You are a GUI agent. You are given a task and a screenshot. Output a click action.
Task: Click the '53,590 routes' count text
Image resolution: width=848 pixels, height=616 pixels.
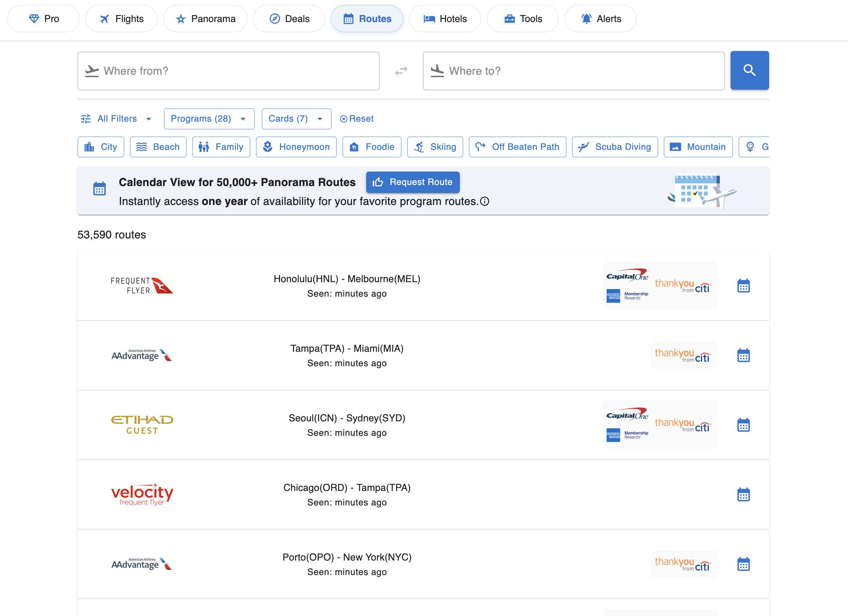(x=111, y=235)
